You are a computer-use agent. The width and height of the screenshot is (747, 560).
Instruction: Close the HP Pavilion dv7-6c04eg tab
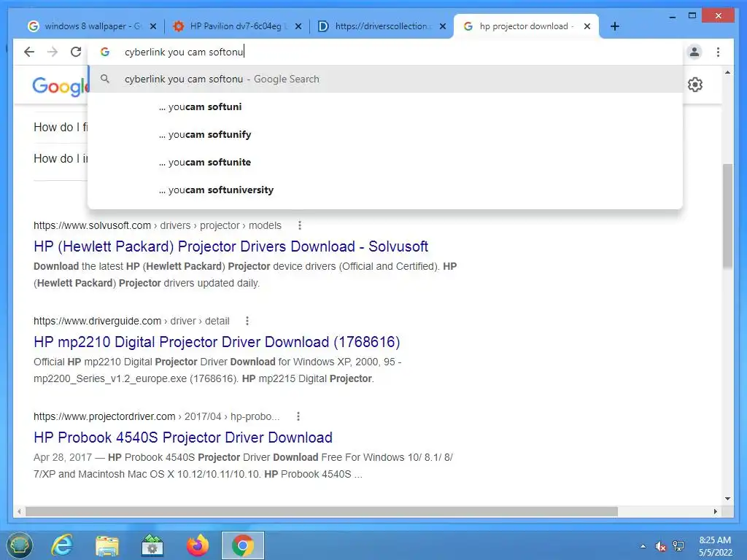click(298, 27)
